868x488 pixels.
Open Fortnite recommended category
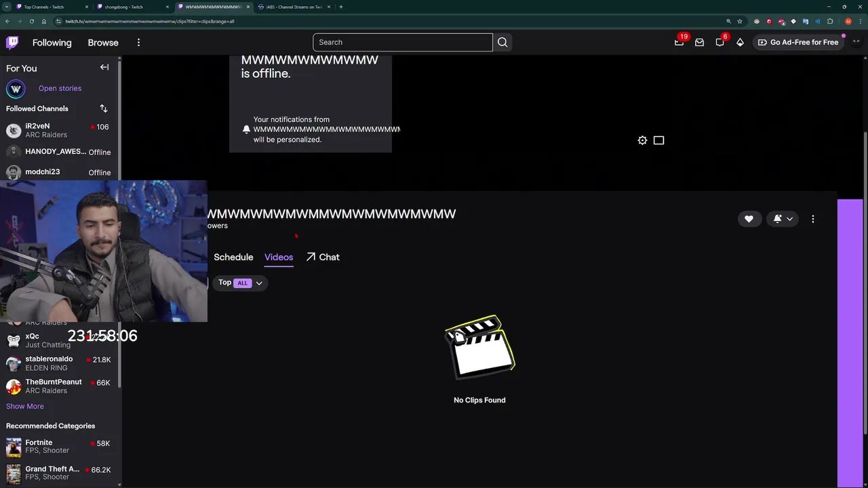click(x=60, y=447)
